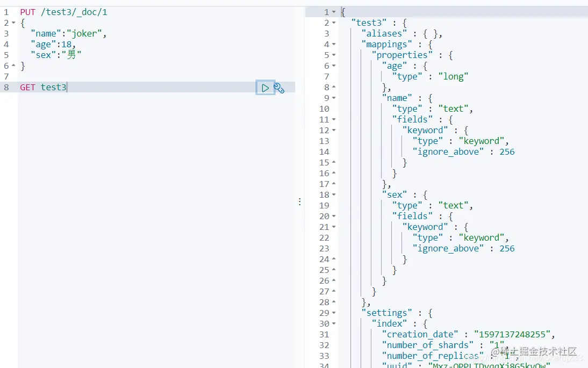The image size is (588, 368).
Task: Click the "name":"joker" line in editor
Action: pyautogui.click(x=69, y=34)
